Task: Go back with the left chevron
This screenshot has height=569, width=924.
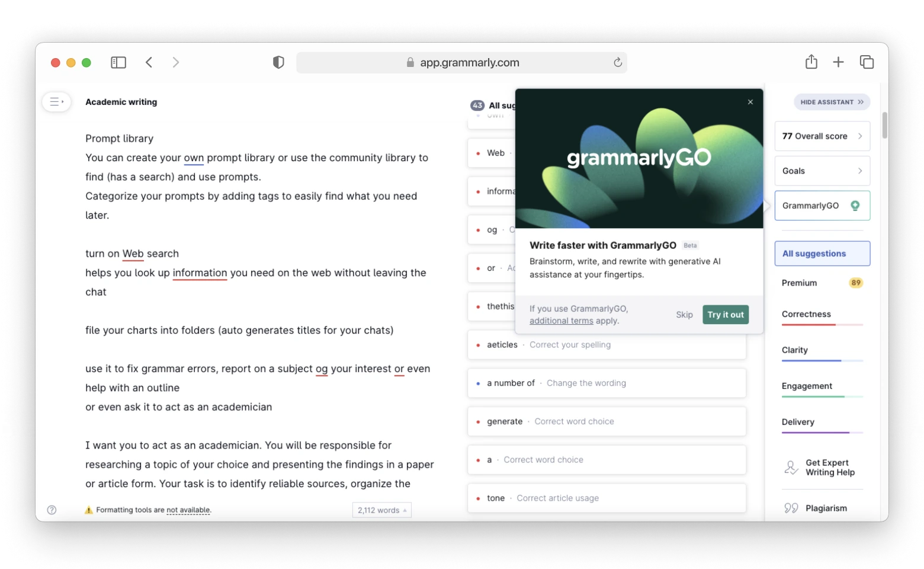Action: point(149,62)
